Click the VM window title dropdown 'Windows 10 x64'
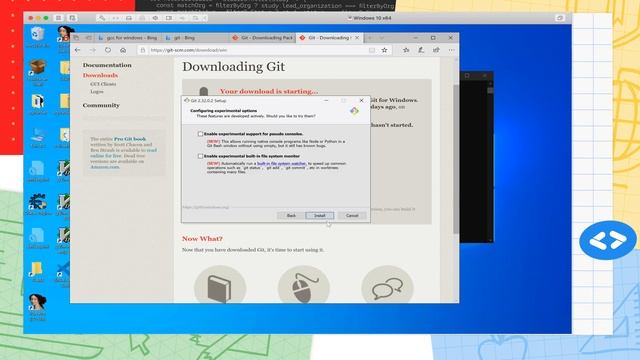 (x=369, y=18)
